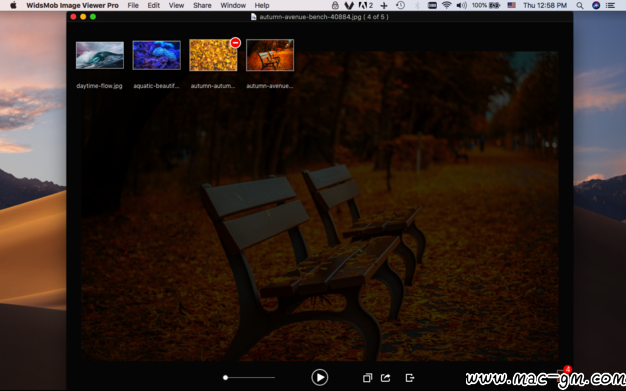The width and height of the screenshot is (626, 391).
Task: Select the autumn-avenue bench thumbnail
Action: [x=270, y=55]
